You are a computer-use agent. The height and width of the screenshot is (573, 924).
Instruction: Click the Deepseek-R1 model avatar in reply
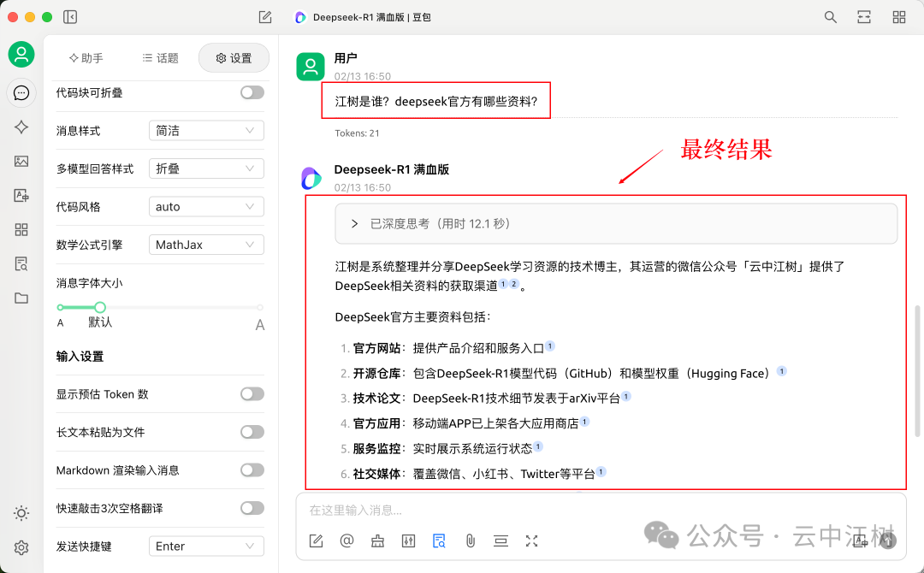[311, 179]
